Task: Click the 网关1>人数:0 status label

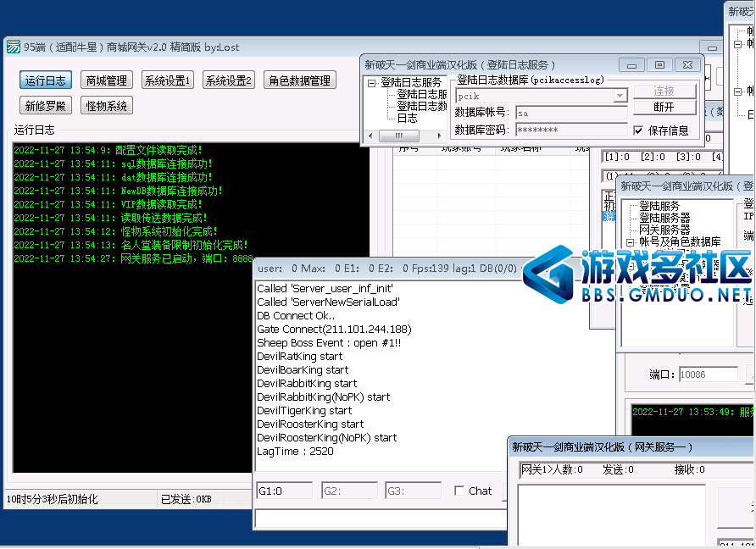Action: (552, 469)
